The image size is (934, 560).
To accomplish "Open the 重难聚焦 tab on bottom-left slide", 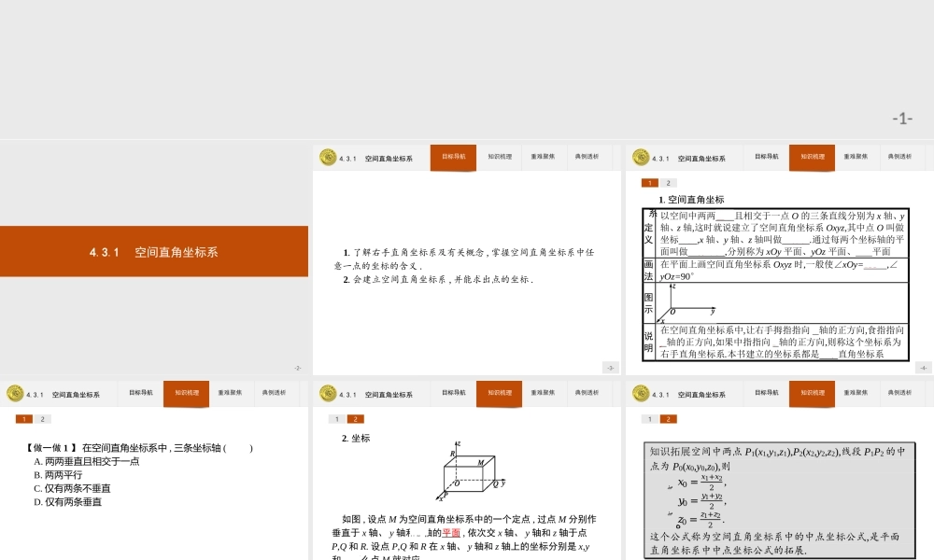I will pos(230,393).
